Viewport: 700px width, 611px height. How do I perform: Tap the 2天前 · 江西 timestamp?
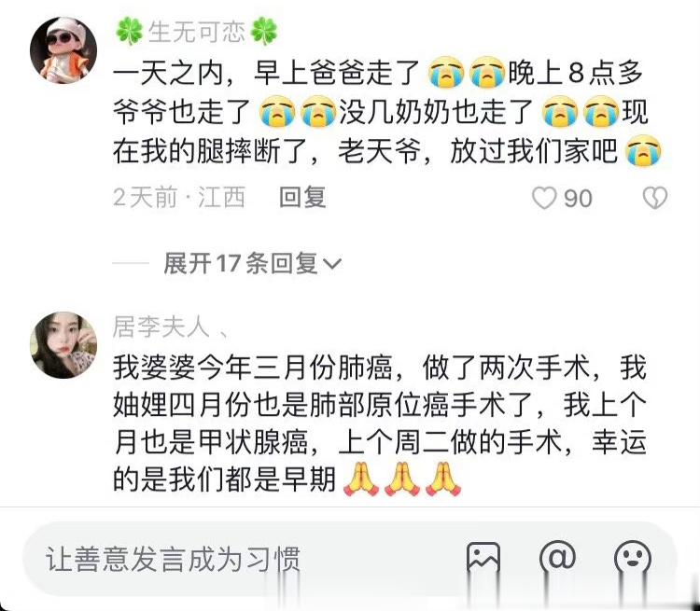[x=179, y=197]
